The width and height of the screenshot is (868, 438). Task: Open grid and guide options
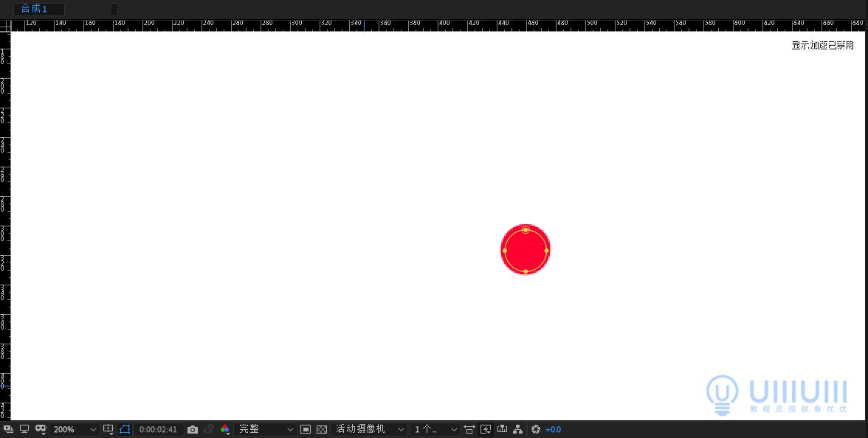[108, 429]
